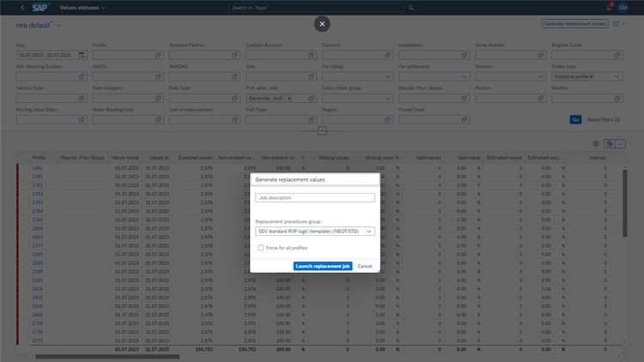This screenshot has height=362, width=644.
Task: Expand export options arrow in table toolbar
Action: coord(621,143)
